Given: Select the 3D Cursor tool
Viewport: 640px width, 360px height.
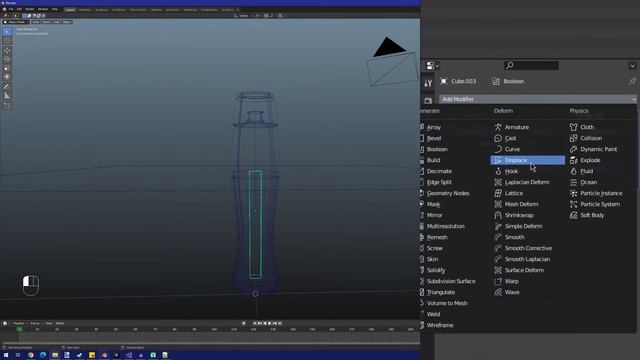Looking at the screenshot, I should tap(7, 41).
